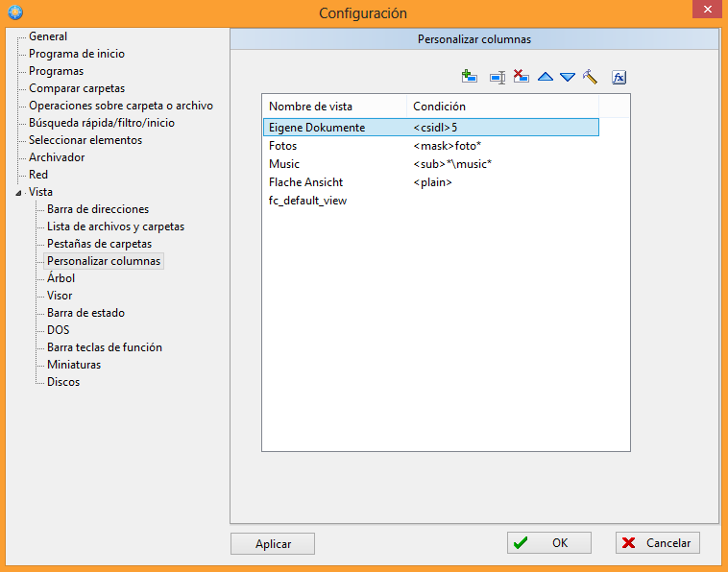The height and width of the screenshot is (572, 728).
Task: Open Programas settings
Action: tap(56, 71)
